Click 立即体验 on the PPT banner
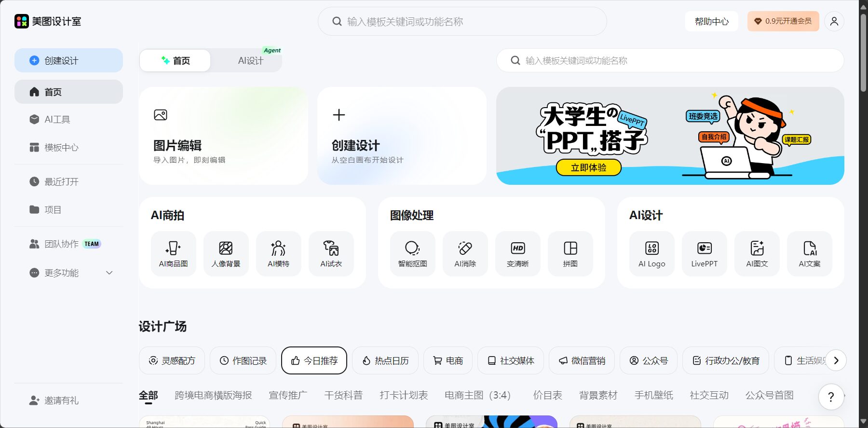The width and height of the screenshot is (868, 428). (x=588, y=167)
